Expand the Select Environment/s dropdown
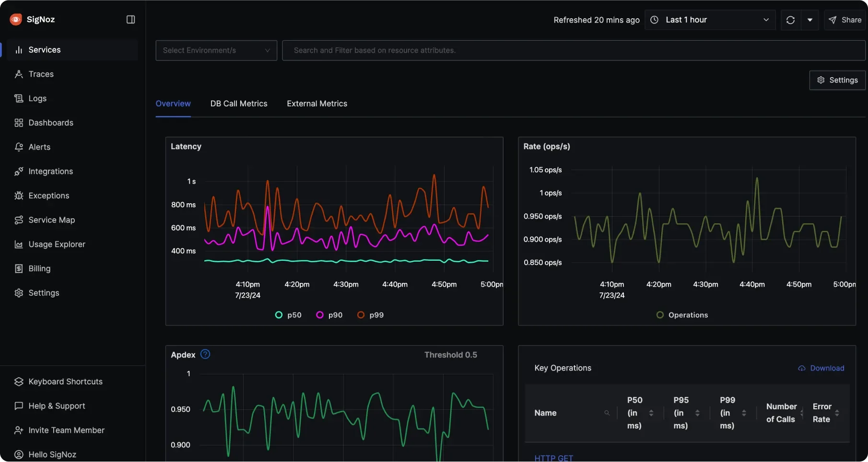This screenshot has width=868, height=462. click(216, 50)
